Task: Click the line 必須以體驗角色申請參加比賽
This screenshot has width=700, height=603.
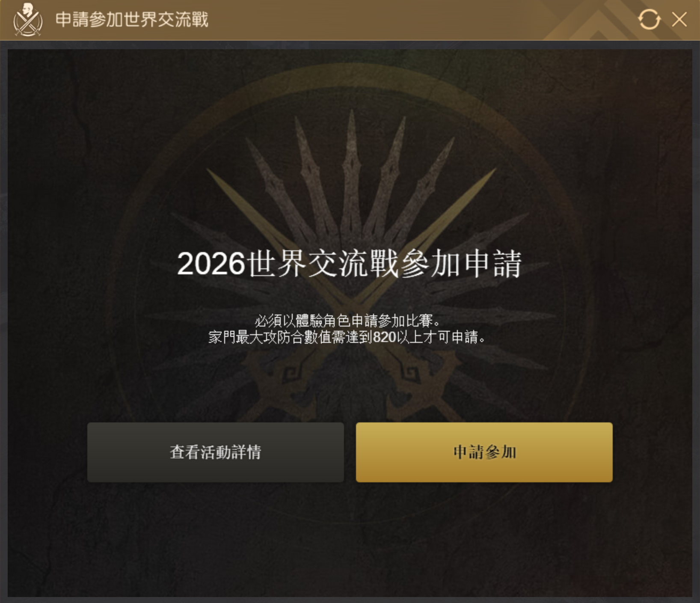Action: coord(347,321)
